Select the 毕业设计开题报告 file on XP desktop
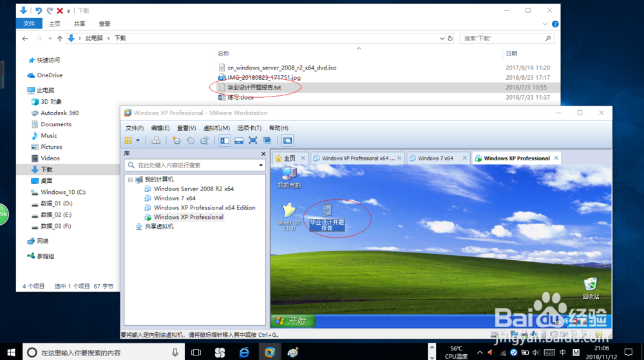 click(x=327, y=217)
